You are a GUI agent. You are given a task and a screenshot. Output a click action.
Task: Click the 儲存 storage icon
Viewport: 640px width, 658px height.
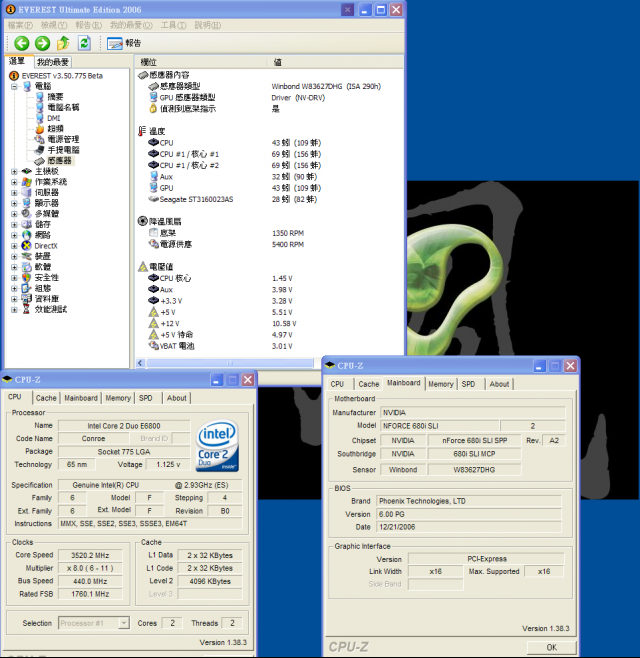(26, 225)
